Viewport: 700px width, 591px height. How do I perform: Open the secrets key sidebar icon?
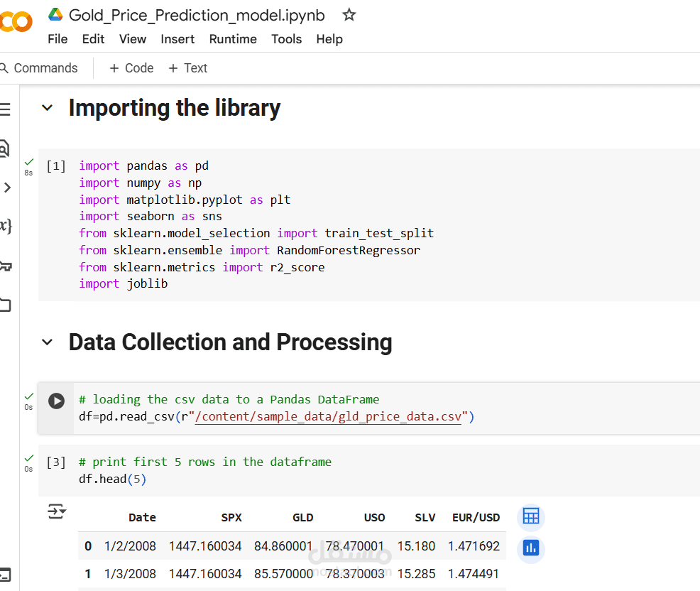6,266
